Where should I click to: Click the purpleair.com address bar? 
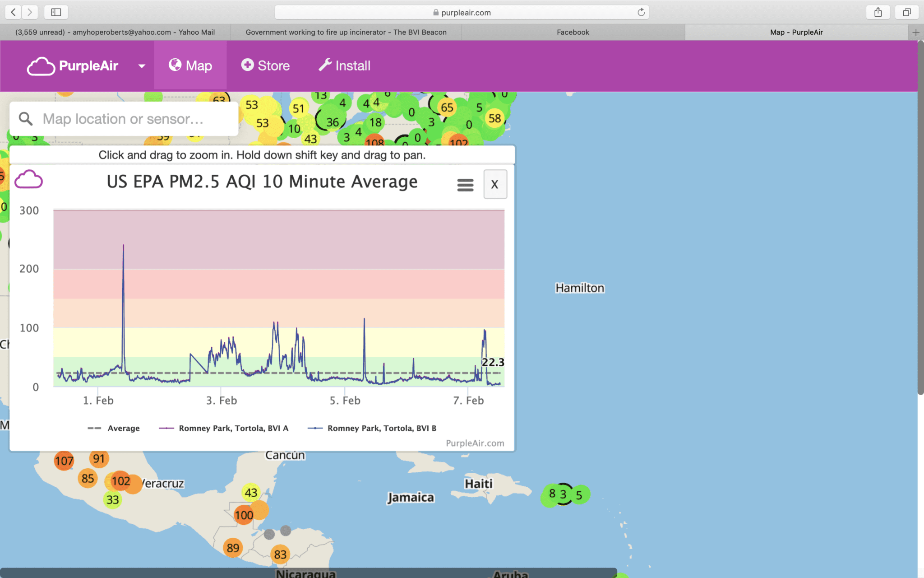coord(462,12)
